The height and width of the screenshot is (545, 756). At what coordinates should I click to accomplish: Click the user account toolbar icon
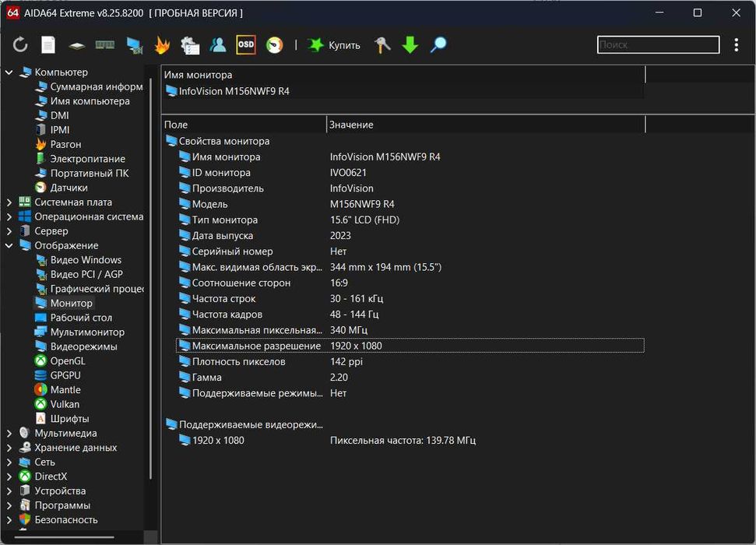(218, 45)
